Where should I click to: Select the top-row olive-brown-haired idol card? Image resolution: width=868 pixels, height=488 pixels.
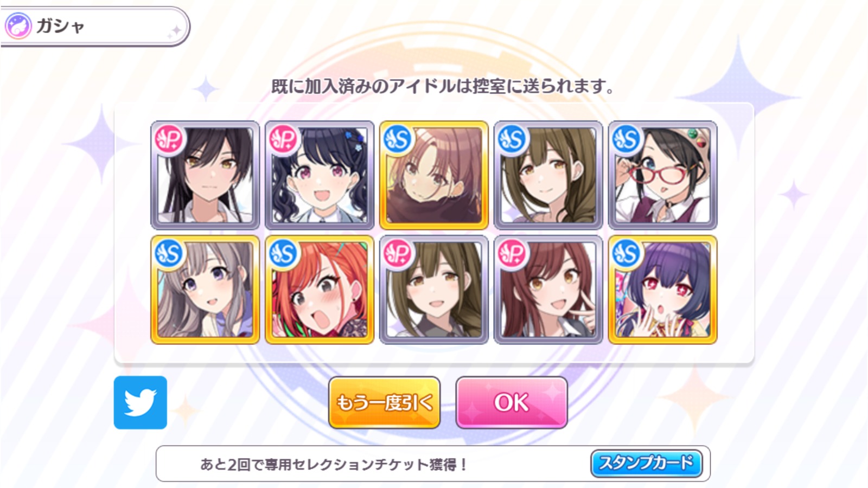[548, 175]
